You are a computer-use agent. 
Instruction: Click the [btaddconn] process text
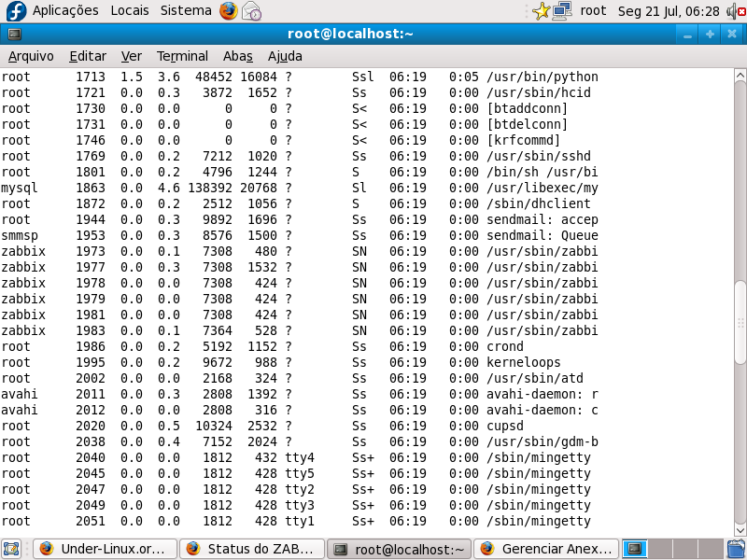pos(527,108)
